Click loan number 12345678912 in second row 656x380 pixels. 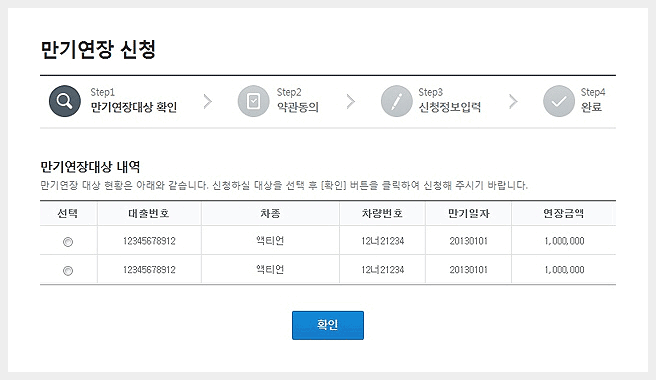(x=149, y=270)
